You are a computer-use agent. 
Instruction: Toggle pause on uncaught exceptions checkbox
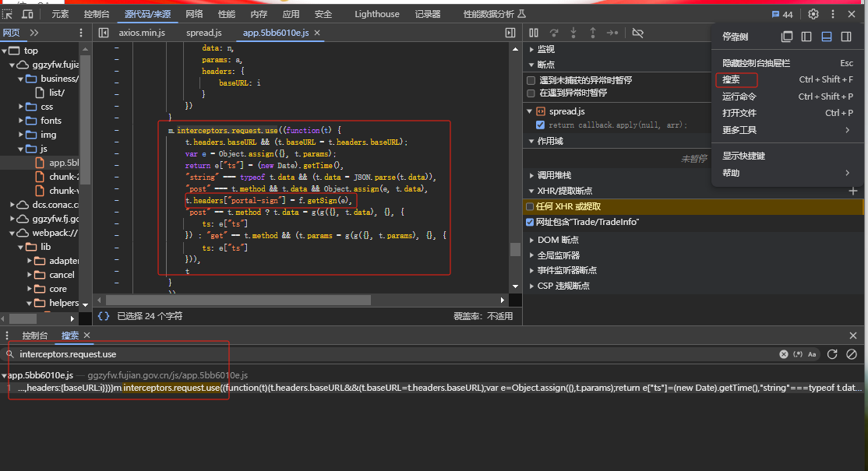[x=531, y=80]
